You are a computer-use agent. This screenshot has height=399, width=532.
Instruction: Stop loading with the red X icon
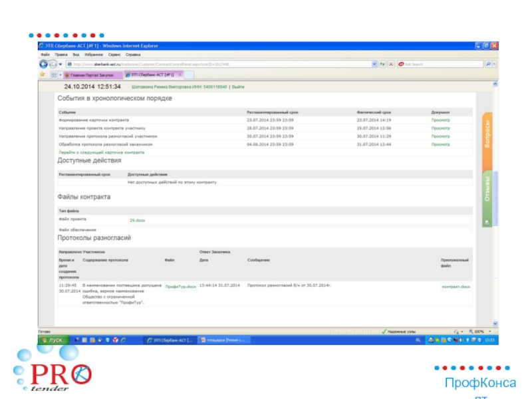pyautogui.click(x=391, y=64)
